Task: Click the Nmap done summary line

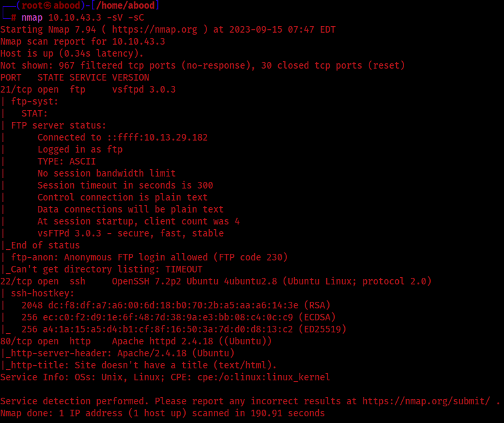Action: pos(162,413)
